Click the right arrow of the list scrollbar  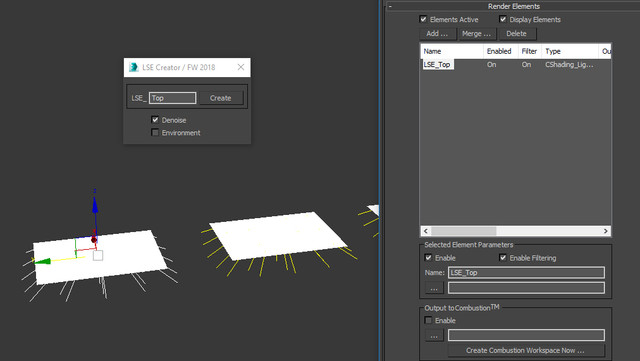pyautogui.click(x=606, y=231)
